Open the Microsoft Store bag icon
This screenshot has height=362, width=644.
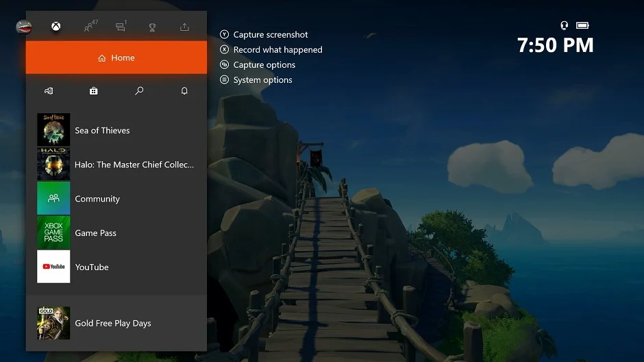coord(94,90)
